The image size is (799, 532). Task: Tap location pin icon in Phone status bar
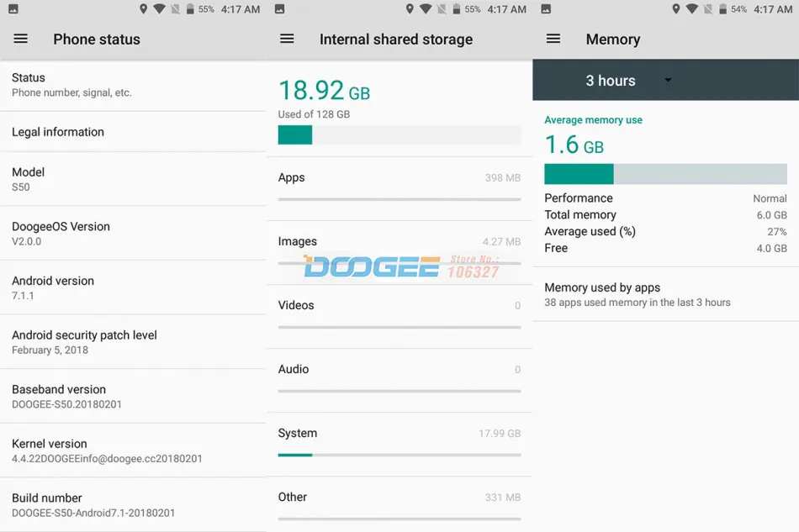click(143, 8)
